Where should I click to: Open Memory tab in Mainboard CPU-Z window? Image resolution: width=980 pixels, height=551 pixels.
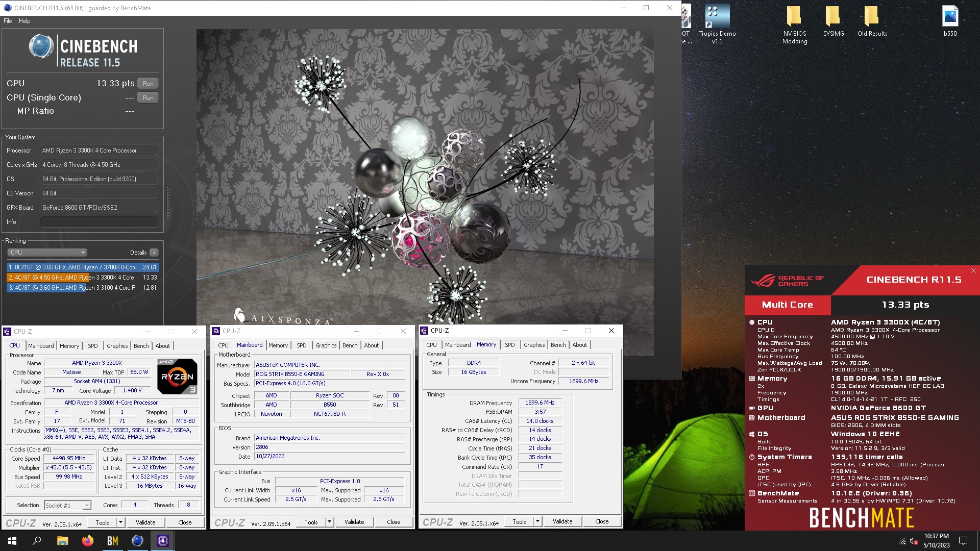point(278,345)
